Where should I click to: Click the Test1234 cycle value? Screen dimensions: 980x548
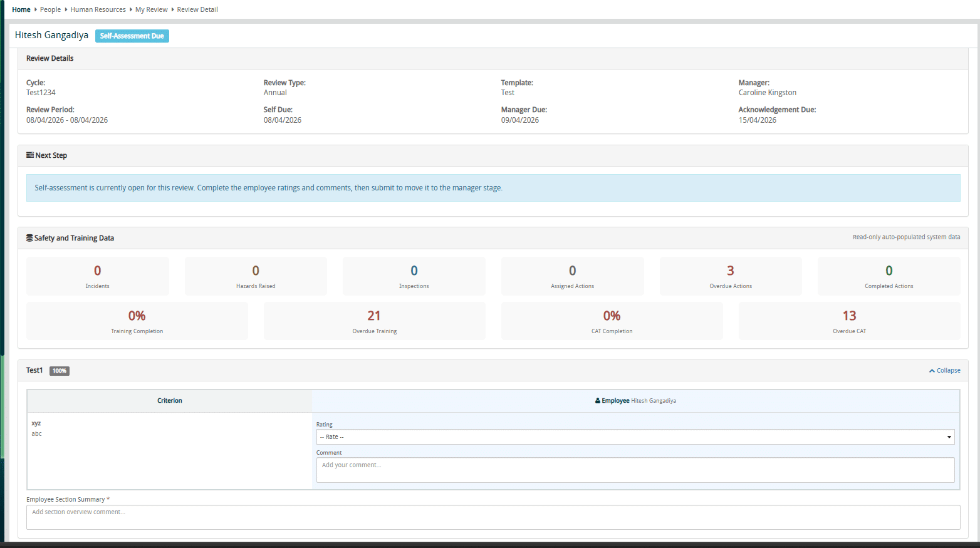[41, 93]
